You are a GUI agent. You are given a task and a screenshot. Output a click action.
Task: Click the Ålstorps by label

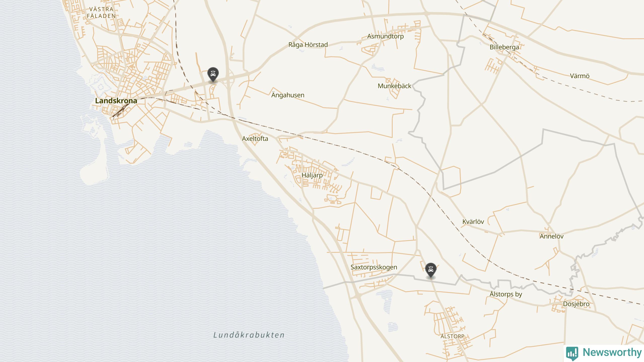506,294
